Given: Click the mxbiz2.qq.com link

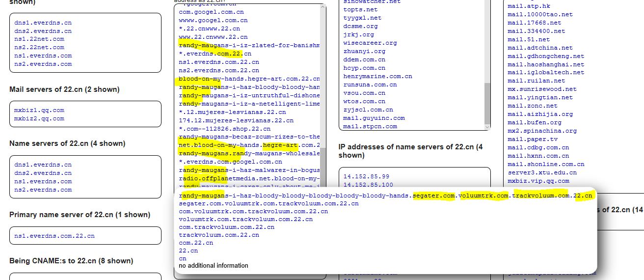Looking at the screenshot, I should 39,118.
